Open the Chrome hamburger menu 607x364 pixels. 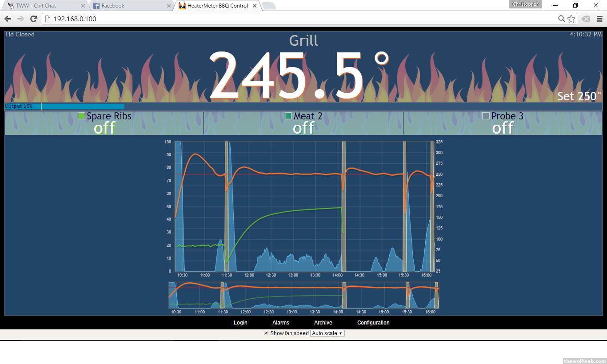tap(599, 19)
